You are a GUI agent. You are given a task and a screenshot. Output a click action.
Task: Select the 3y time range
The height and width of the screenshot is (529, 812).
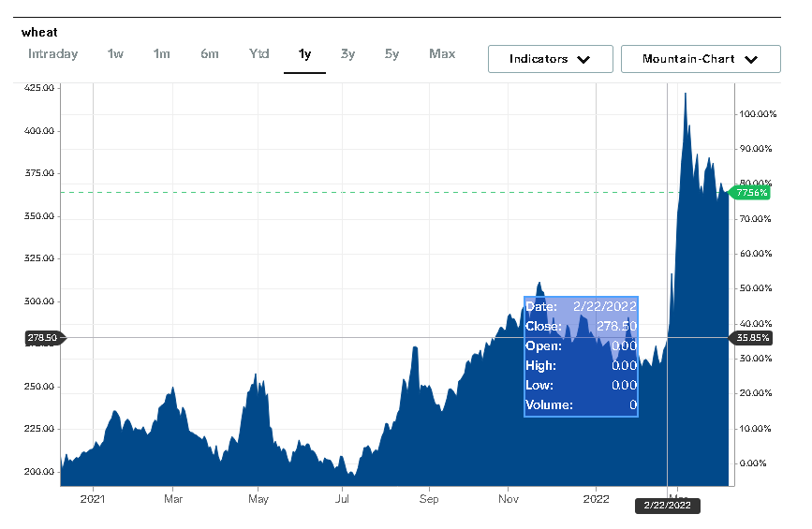(347, 54)
